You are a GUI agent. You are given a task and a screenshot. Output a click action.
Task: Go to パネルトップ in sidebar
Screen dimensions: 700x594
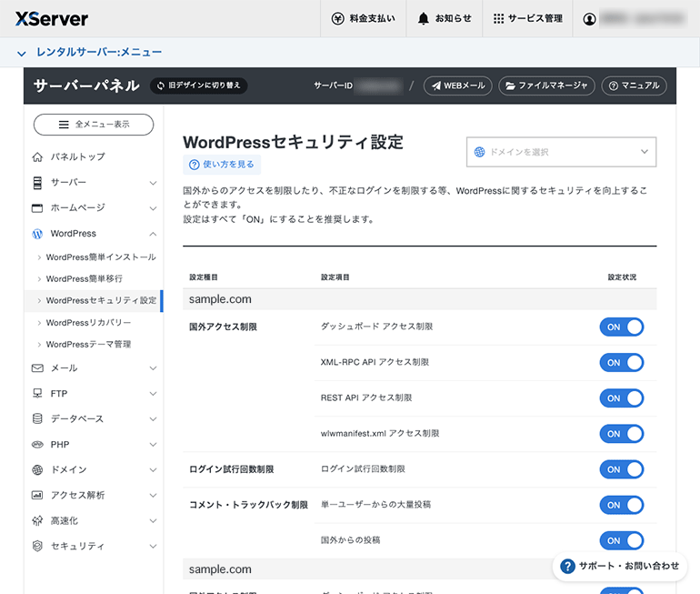[77, 157]
